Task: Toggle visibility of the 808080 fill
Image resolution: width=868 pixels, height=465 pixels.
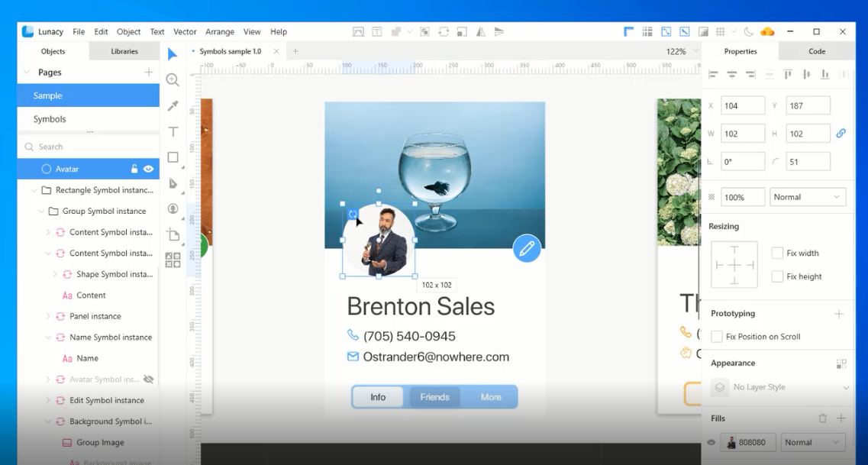Action: click(712, 442)
